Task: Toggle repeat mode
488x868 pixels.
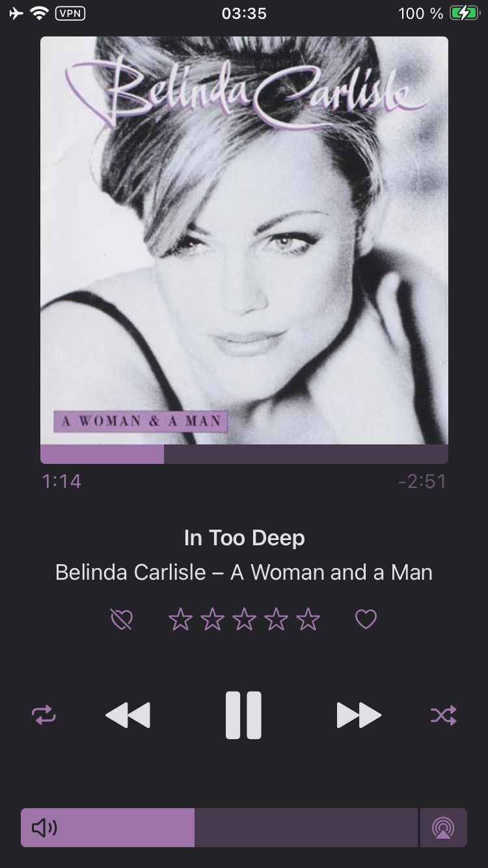Action: pos(44,715)
